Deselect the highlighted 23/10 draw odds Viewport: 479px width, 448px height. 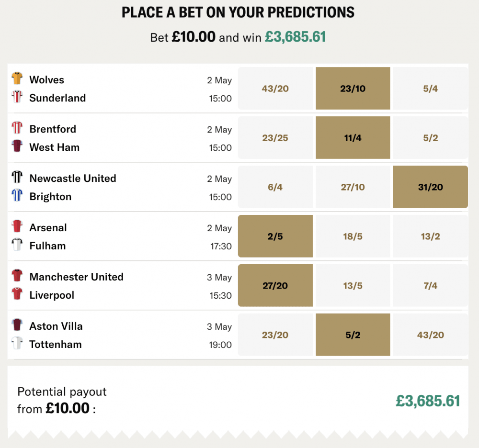point(353,88)
